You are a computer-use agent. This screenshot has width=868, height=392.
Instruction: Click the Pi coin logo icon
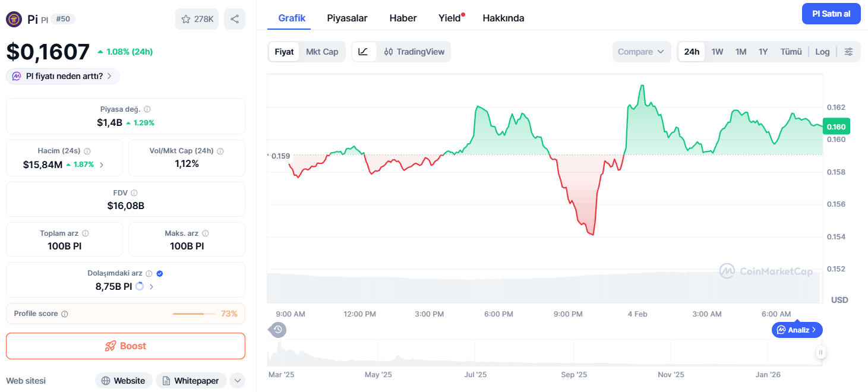click(14, 19)
